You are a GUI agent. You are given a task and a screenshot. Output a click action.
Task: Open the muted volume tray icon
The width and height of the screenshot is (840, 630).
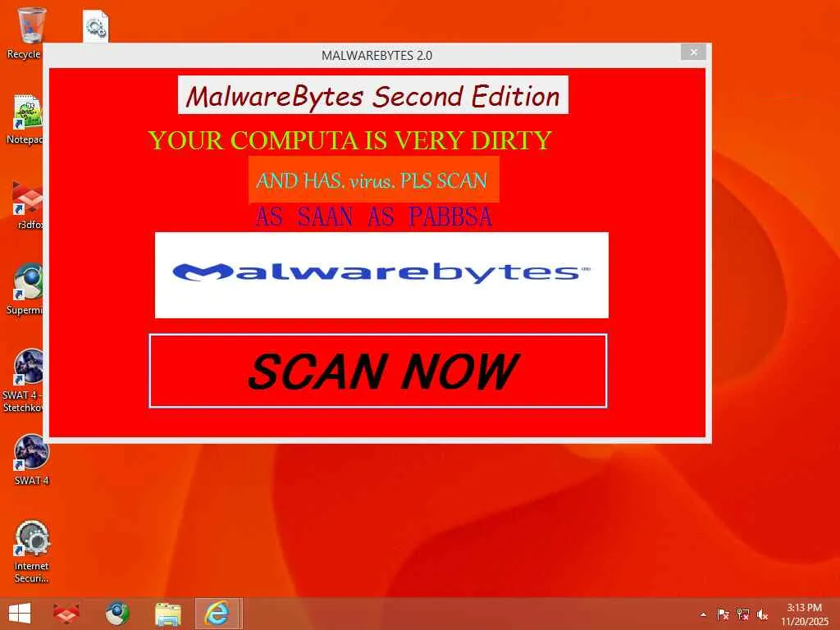(x=762, y=614)
